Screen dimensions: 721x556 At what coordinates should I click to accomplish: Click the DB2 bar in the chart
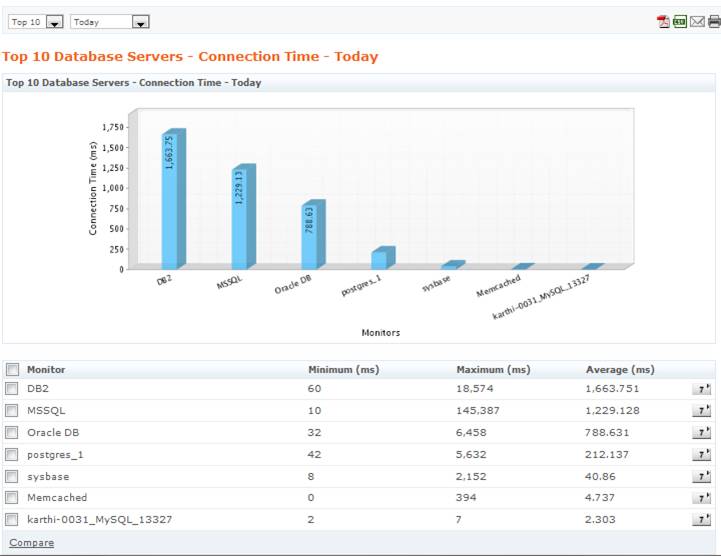[173, 199]
